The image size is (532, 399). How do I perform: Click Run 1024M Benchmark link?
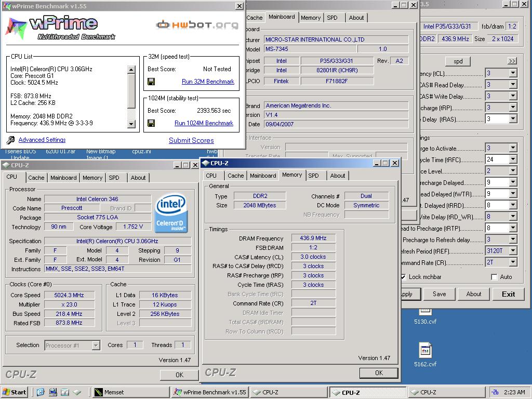[x=204, y=123]
